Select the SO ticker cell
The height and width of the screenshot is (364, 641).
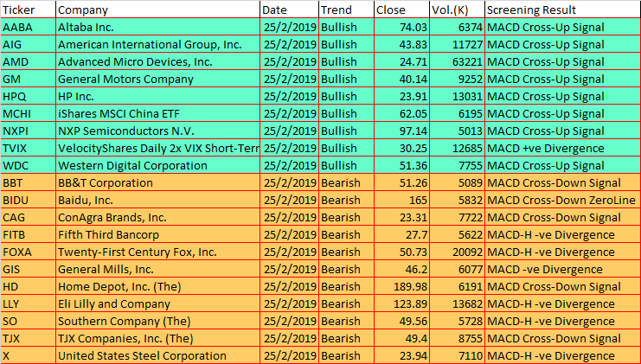coord(29,321)
